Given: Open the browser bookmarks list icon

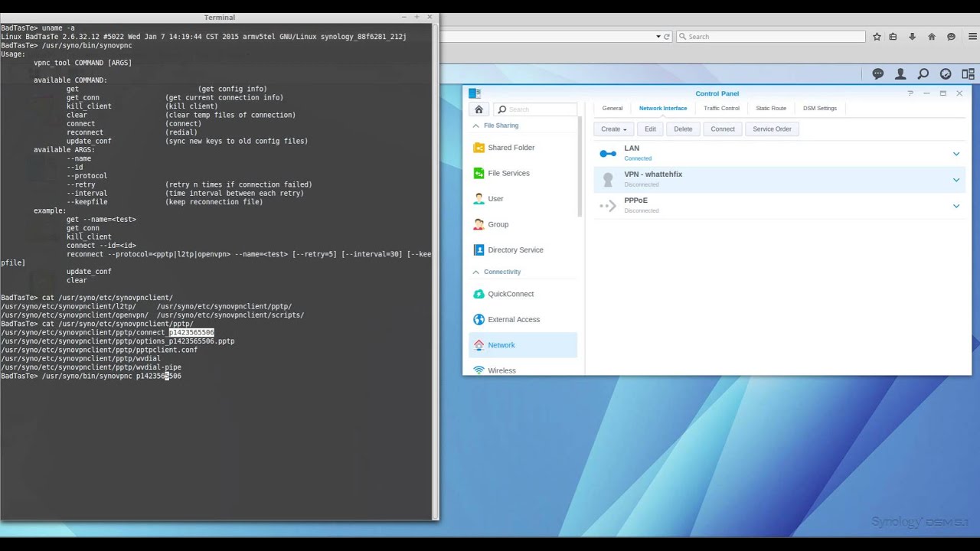Looking at the screenshot, I should point(894,37).
